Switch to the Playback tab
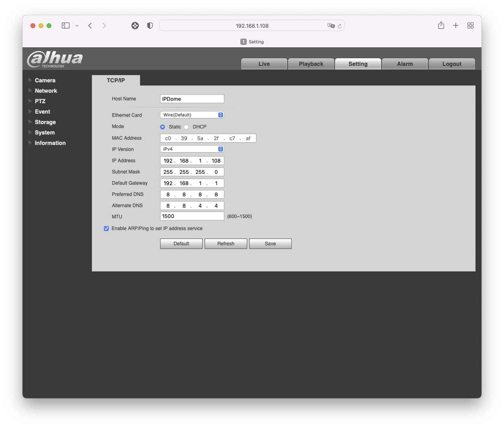 311,64
